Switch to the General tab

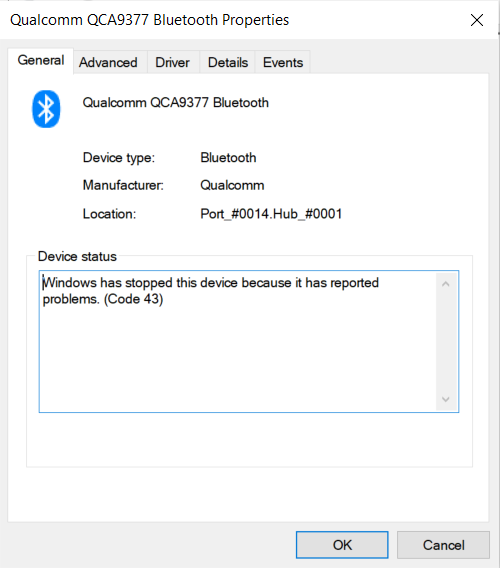pyautogui.click(x=41, y=60)
